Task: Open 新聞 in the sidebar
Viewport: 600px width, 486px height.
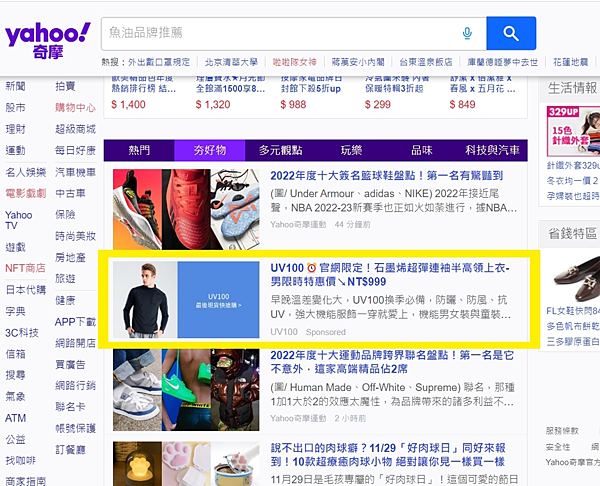Action: click(x=15, y=86)
